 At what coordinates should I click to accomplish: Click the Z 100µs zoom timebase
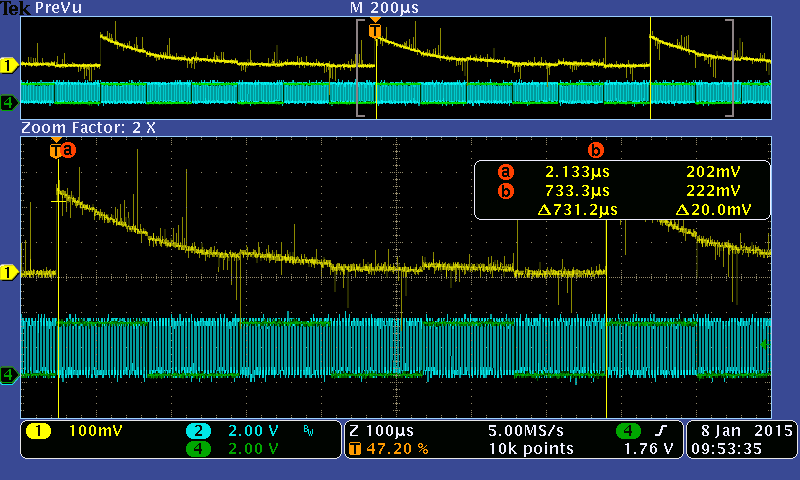tap(381, 431)
